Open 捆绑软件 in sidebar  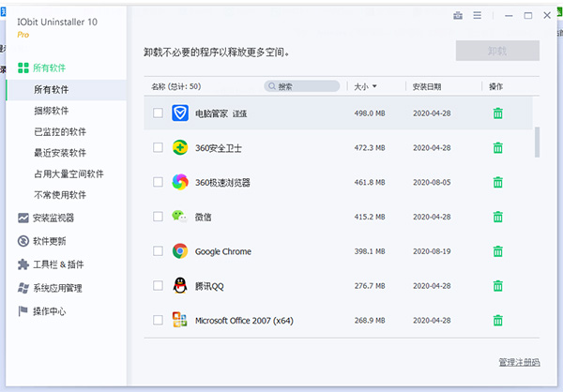tap(52, 111)
